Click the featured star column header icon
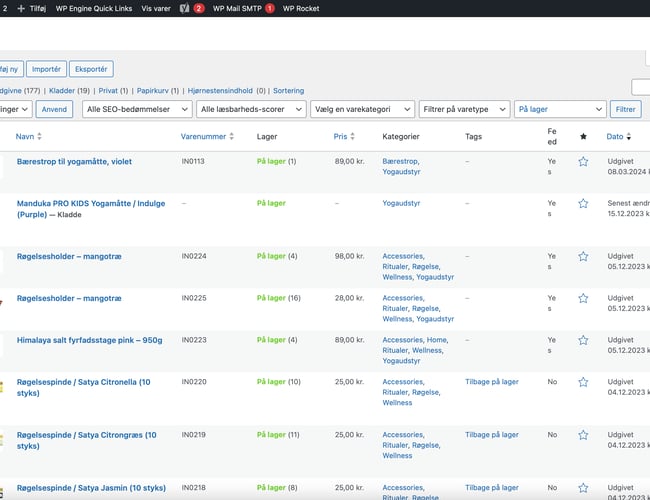Viewport: 650px width, 500px height. coord(583,136)
